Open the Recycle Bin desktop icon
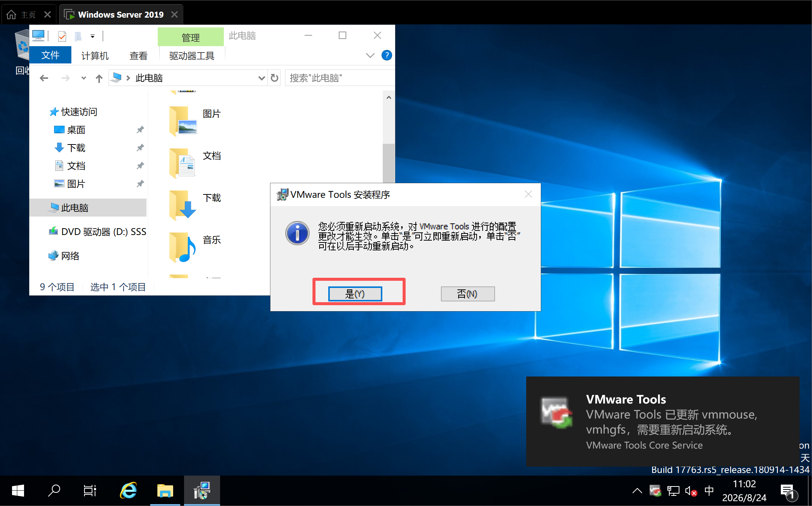 pyautogui.click(x=23, y=52)
